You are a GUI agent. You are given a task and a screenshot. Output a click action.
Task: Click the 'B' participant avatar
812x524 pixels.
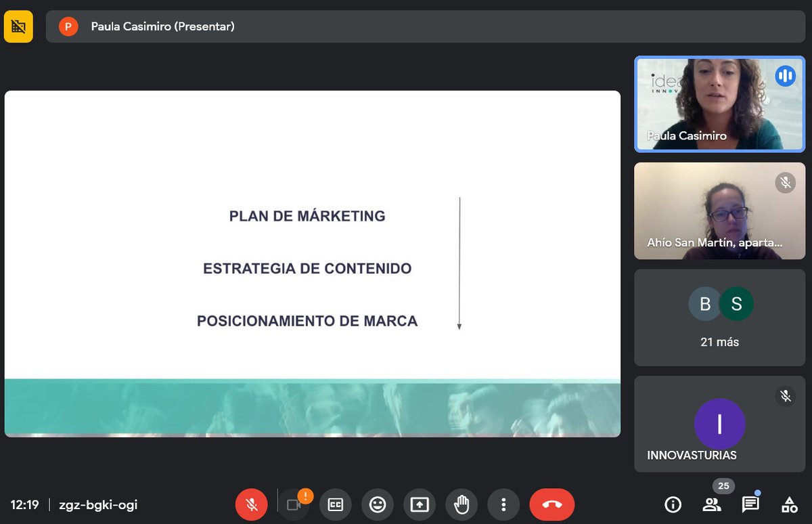pos(705,304)
